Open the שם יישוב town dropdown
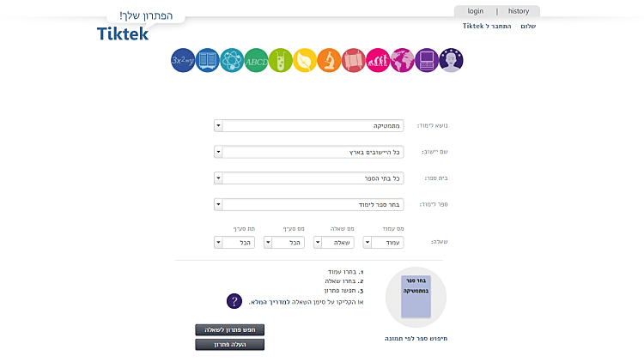 click(309, 152)
